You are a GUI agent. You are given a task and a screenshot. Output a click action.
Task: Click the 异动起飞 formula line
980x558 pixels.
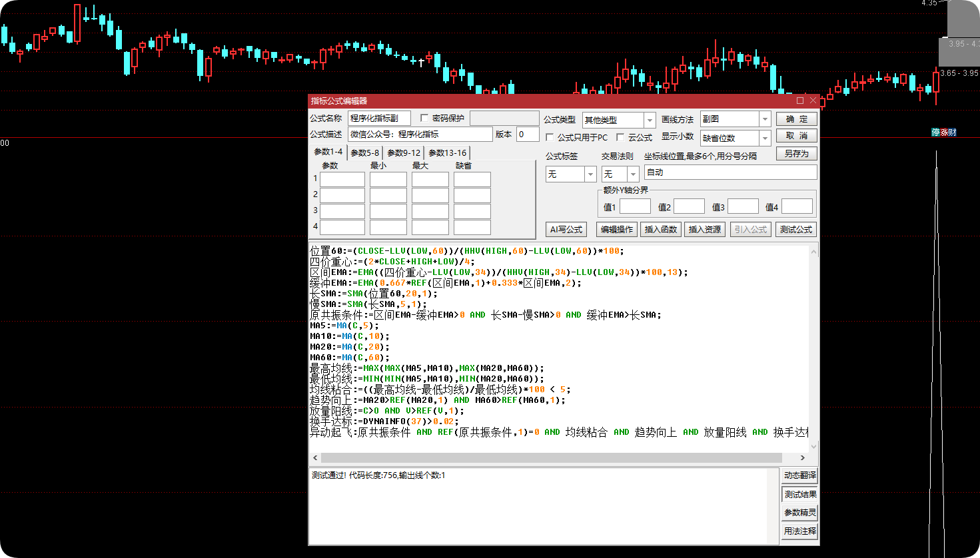559,432
